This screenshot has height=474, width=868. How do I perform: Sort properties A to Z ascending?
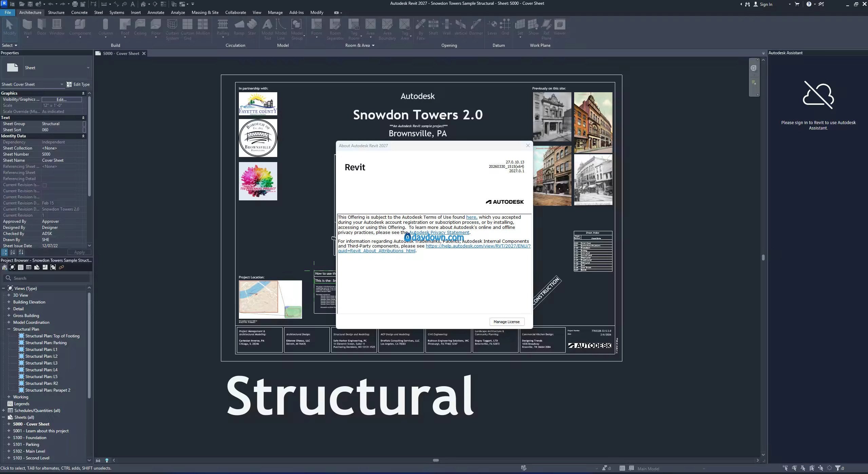(13, 252)
